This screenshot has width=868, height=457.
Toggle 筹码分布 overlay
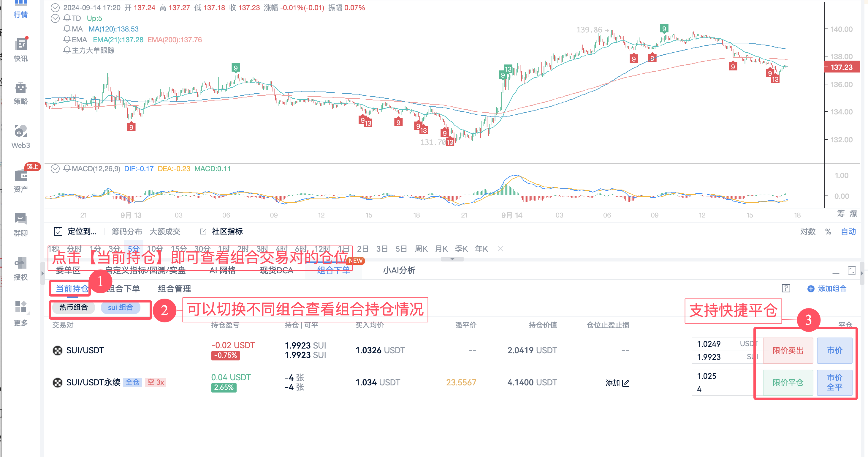(127, 231)
